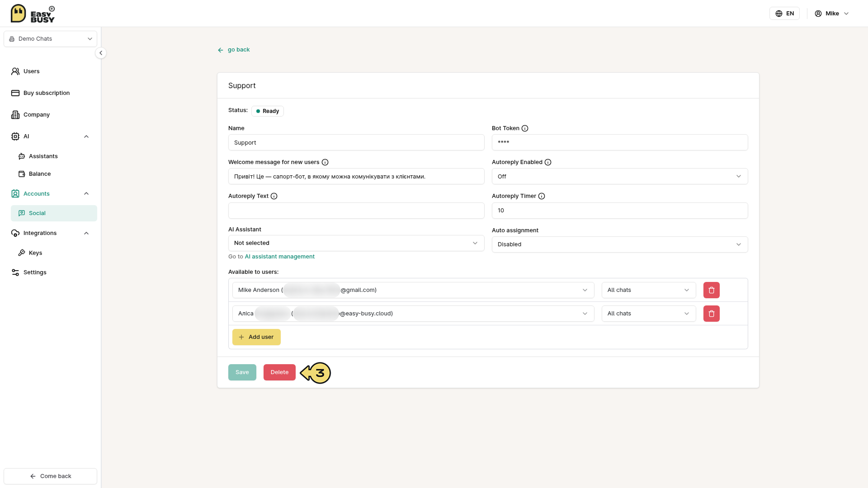Click the EasyBusy logo

click(x=33, y=14)
